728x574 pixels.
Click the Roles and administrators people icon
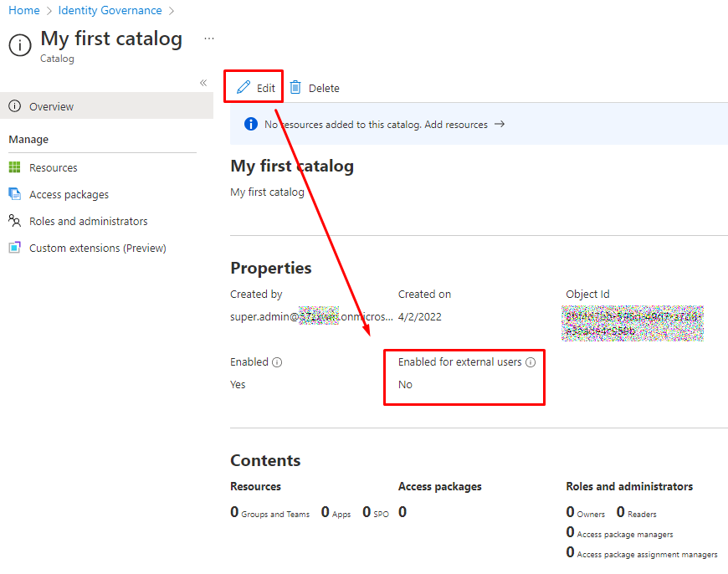[x=14, y=221]
